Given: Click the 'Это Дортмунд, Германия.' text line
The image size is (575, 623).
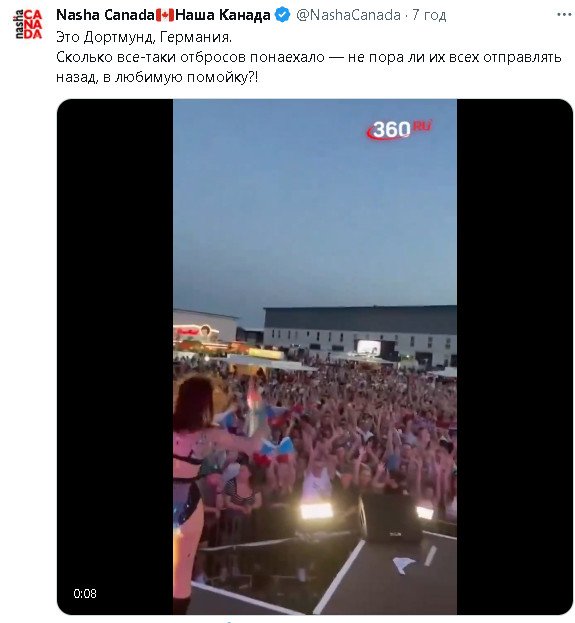Looking at the screenshot, I should (144, 37).
